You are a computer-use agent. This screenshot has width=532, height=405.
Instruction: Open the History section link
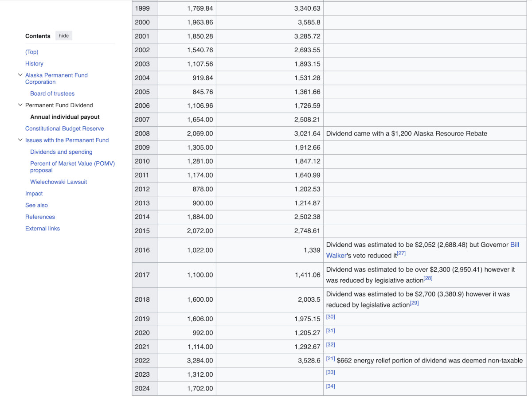click(x=34, y=64)
